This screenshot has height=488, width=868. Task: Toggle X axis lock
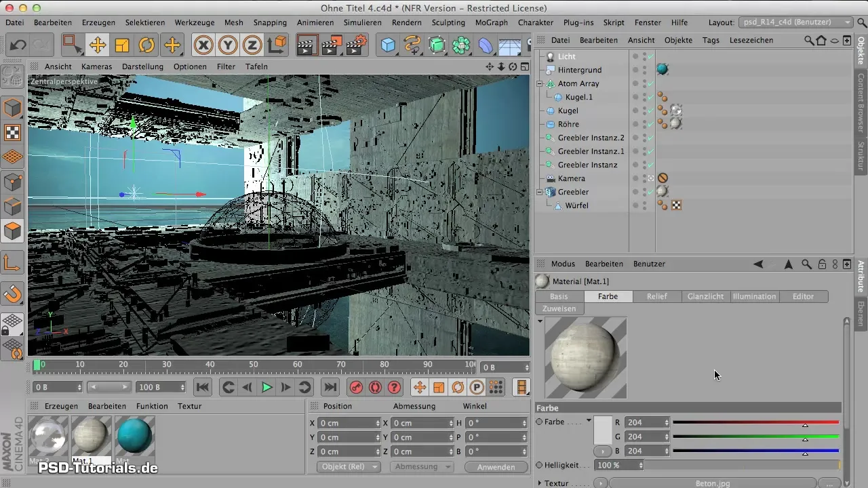tap(203, 45)
